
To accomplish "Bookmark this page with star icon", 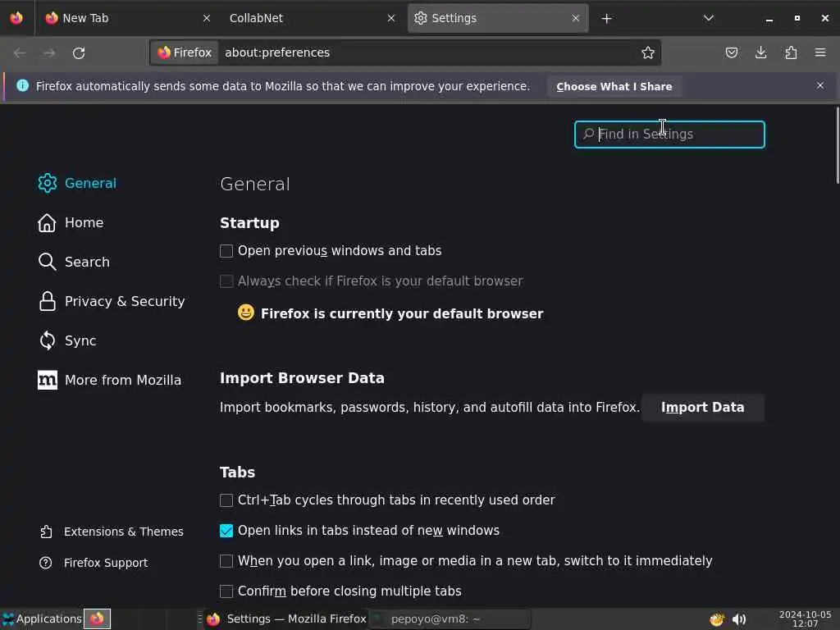I will 648,52.
